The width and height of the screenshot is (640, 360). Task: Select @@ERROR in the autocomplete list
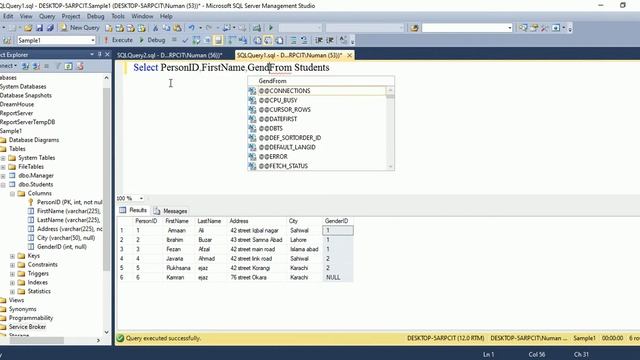click(317, 156)
